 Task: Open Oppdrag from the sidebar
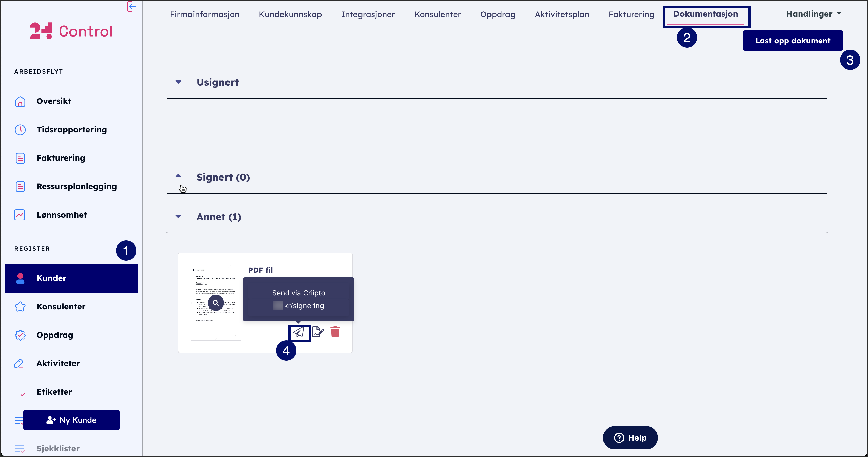(55, 335)
